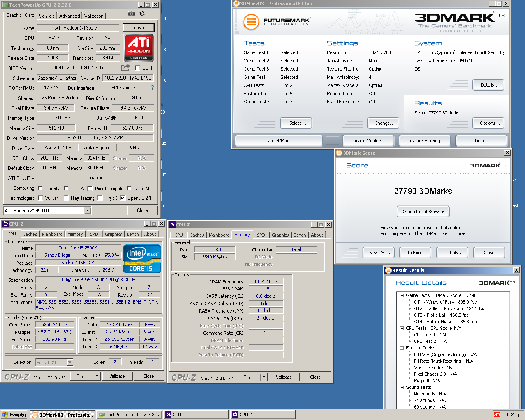Click 3DMark Score window title icon
Screen dimensions: 525x420
pos(339,153)
